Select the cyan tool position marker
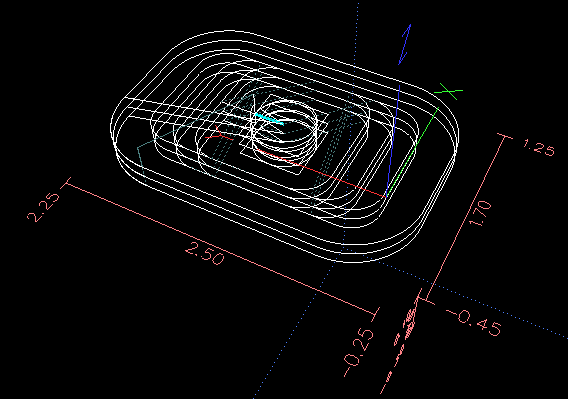The width and height of the screenshot is (568, 399). click(269, 119)
